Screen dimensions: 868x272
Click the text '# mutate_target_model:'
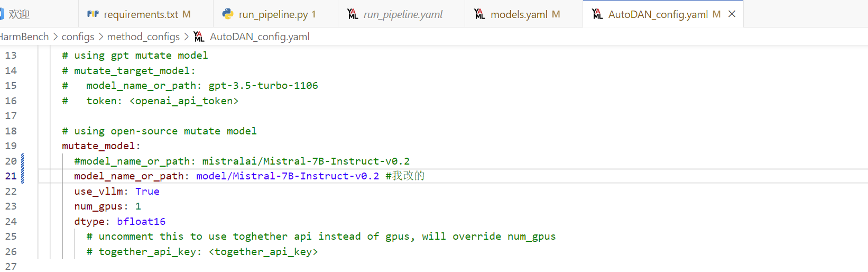coord(128,70)
